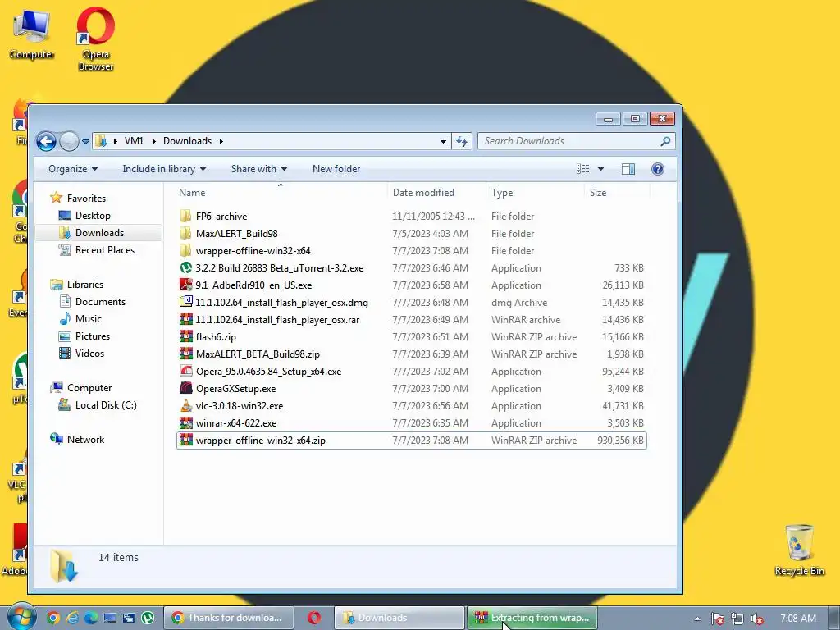Image resolution: width=840 pixels, height=630 pixels.
Task: Sort by the Size column header
Action: (617, 193)
